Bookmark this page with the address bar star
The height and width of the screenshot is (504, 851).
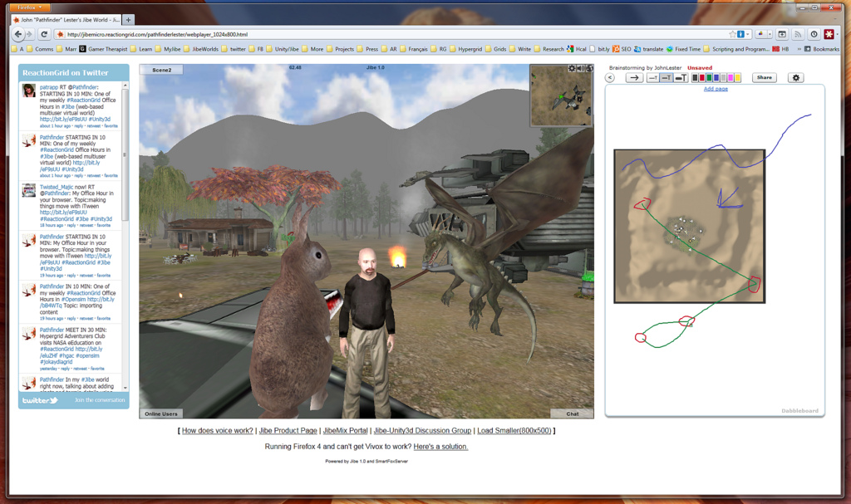pyautogui.click(x=733, y=35)
